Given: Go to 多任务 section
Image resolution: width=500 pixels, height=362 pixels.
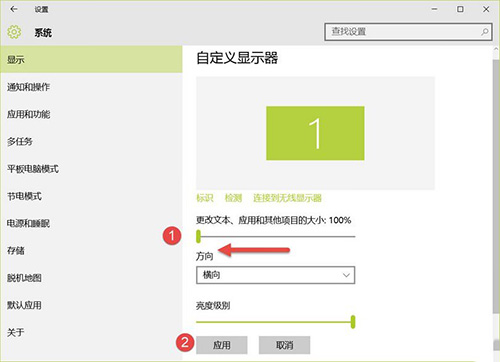Looking at the screenshot, I should (x=91, y=141).
